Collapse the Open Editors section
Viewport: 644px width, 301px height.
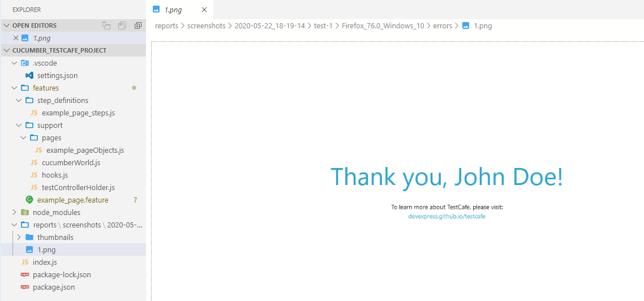click(7, 25)
